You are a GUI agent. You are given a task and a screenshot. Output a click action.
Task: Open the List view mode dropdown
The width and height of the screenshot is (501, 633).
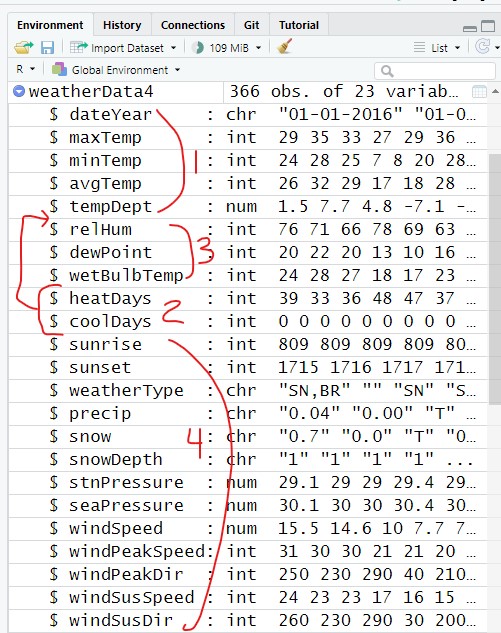point(437,48)
